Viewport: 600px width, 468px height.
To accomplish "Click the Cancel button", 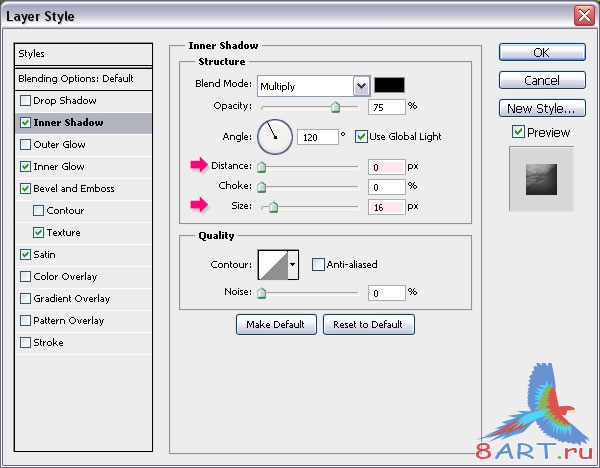I will 542,80.
